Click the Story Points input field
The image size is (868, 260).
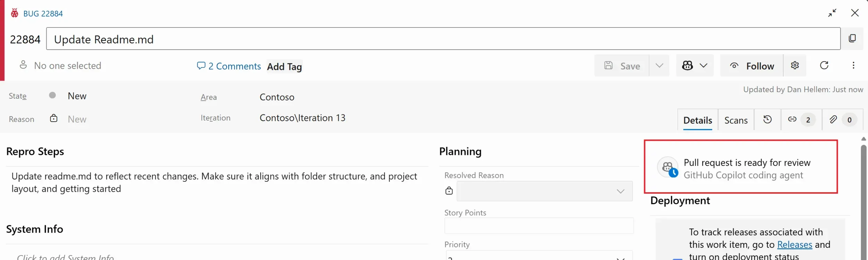pyautogui.click(x=539, y=226)
